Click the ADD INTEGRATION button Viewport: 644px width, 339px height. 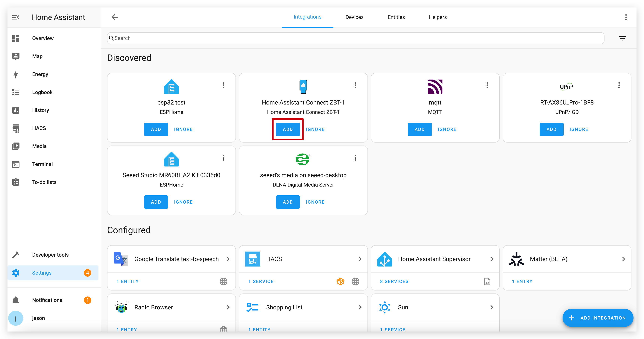[598, 318]
